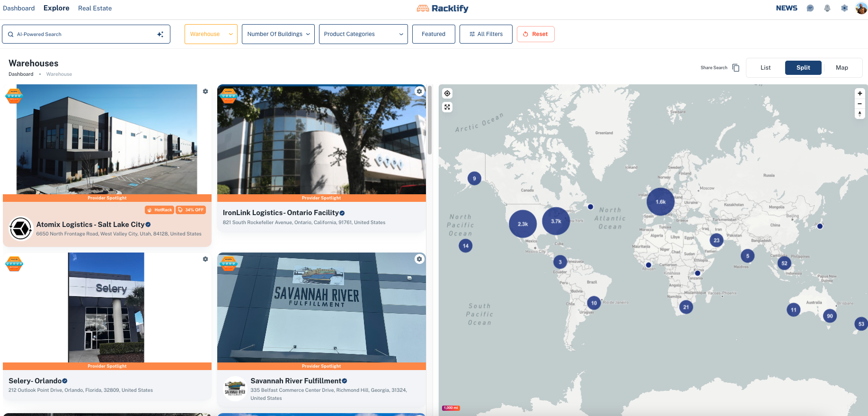This screenshot has width=868, height=416.
Task: Click the 21 cluster in southern Africa
Action: point(686,307)
